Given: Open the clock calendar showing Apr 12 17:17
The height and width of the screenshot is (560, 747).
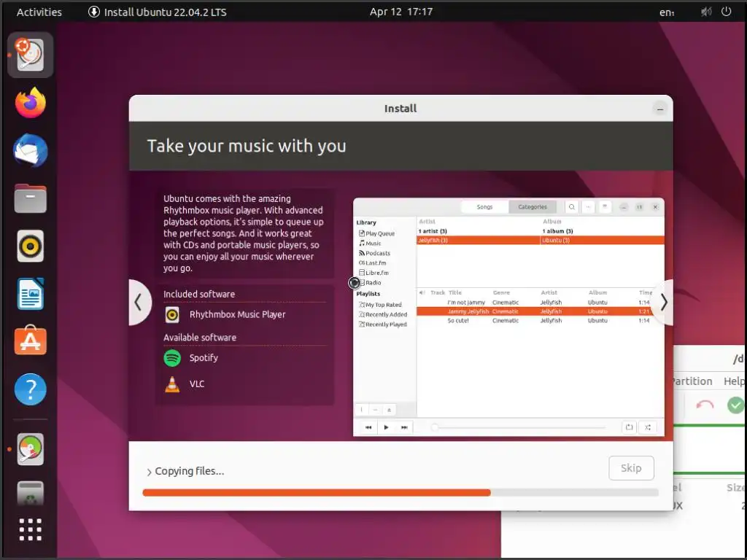Looking at the screenshot, I should (x=401, y=12).
